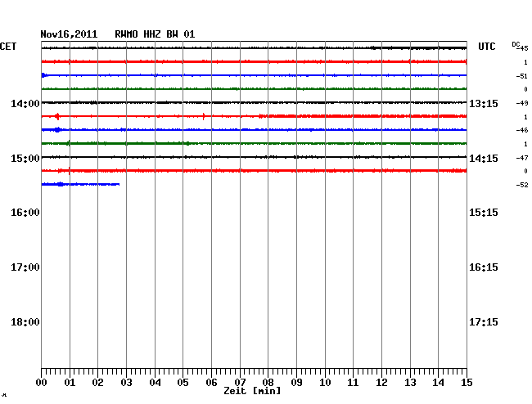The height and width of the screenshot is (404, 532).
Task: Click the DC offset value -52
Action: [x=522, y=185]
